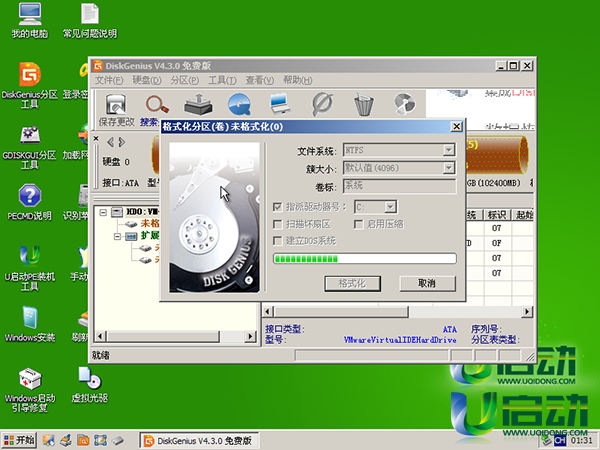This screenshot has height=450, width=600.
Task: Toggle the 建立DOS系统 checkbox
Action: pos(278,241)
